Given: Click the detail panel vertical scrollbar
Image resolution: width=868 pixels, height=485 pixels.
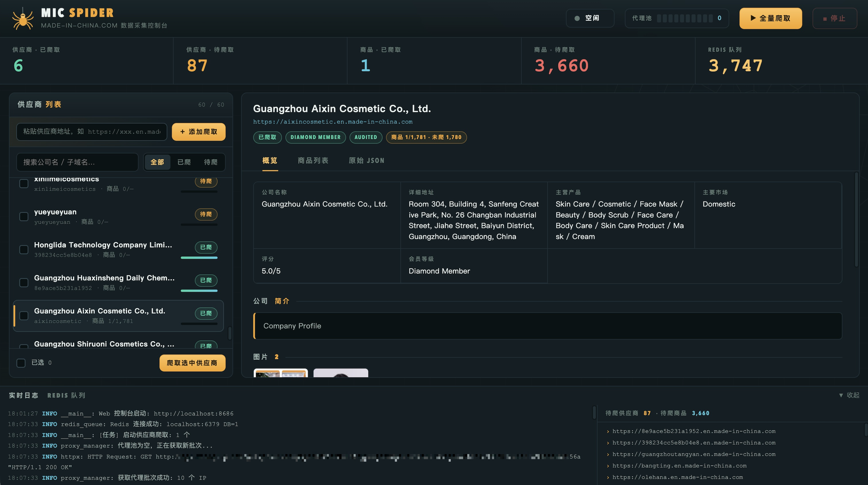Looking at the screenshot, I should tap(856, 220).
